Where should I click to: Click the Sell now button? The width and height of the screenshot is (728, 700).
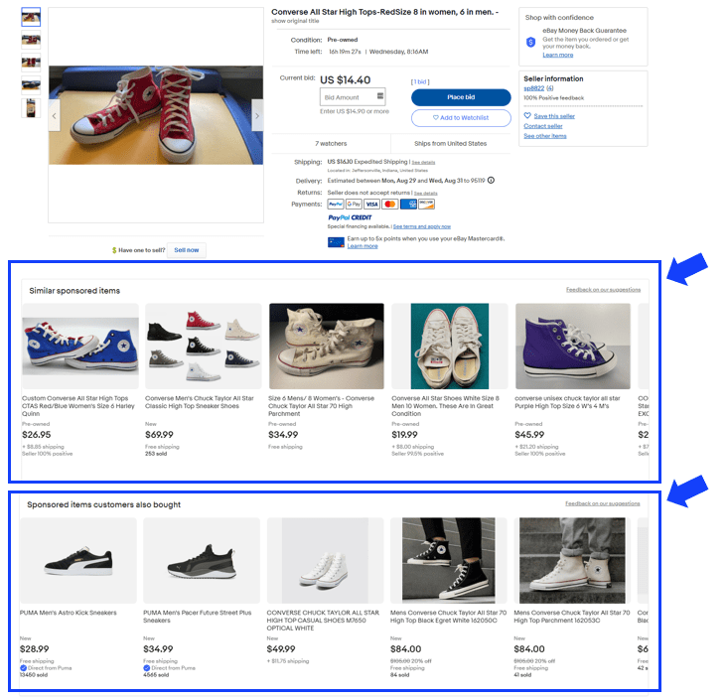[x=187, y=250]
